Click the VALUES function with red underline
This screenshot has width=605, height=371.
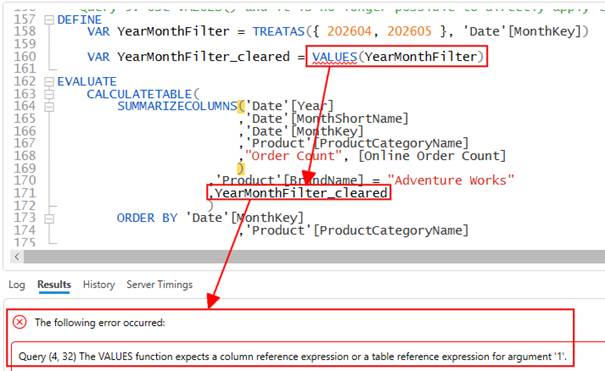click(335, 57)
